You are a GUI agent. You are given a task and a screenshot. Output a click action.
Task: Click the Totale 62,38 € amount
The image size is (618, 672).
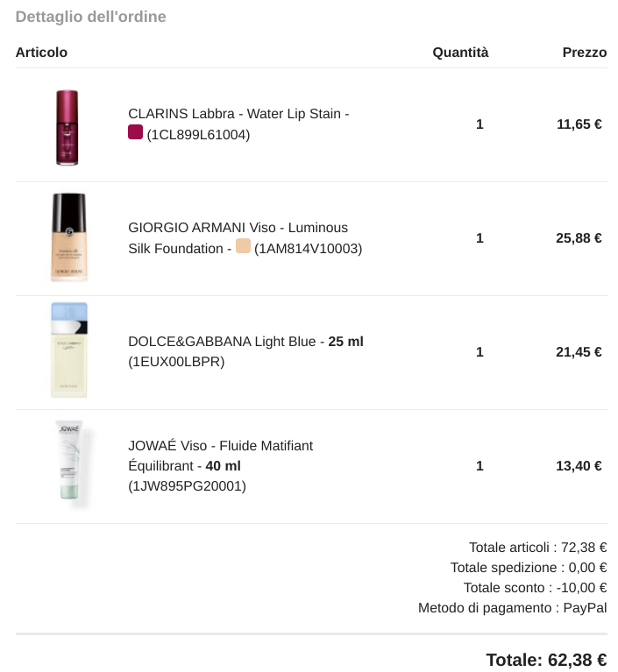pos(546,660)
